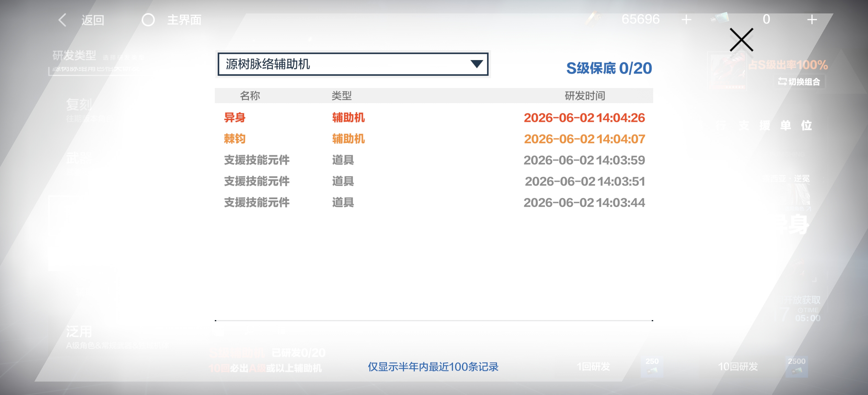Select the 异身 record name

pyautogui.click(x=235, y=118)
